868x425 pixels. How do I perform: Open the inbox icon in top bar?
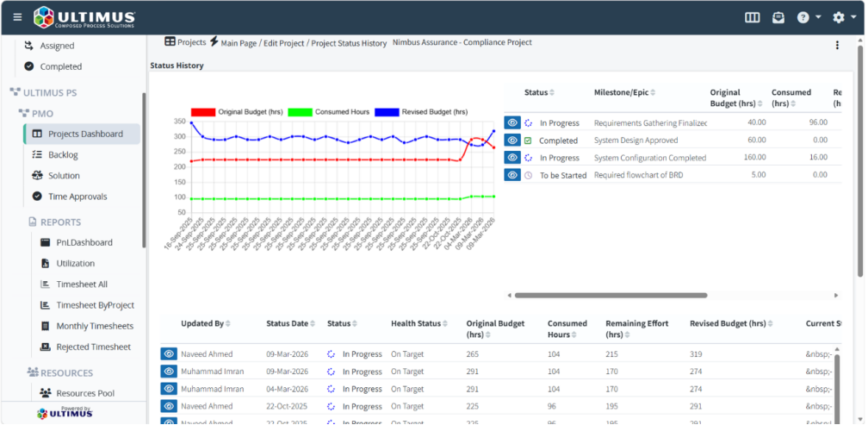click(x=778, y=18)
